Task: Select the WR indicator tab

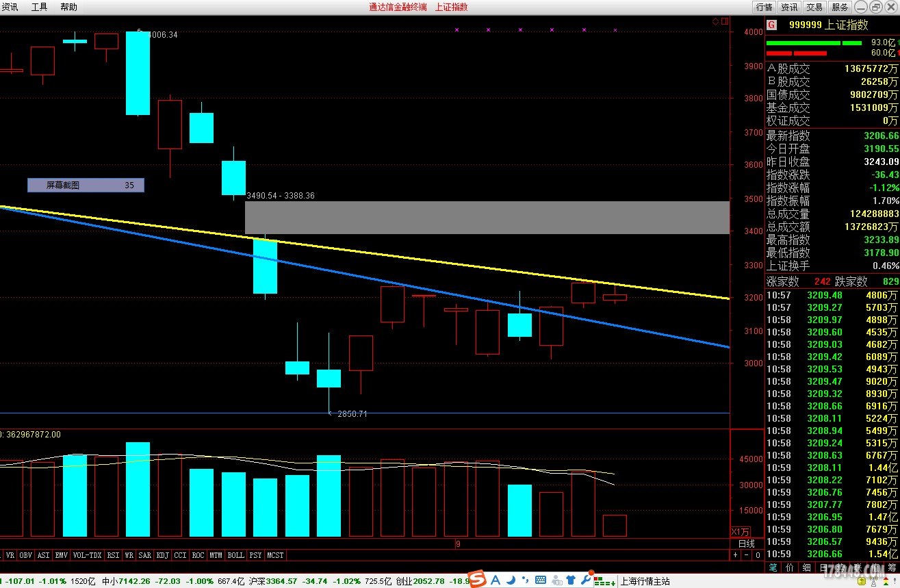Action: click(129, 555)
